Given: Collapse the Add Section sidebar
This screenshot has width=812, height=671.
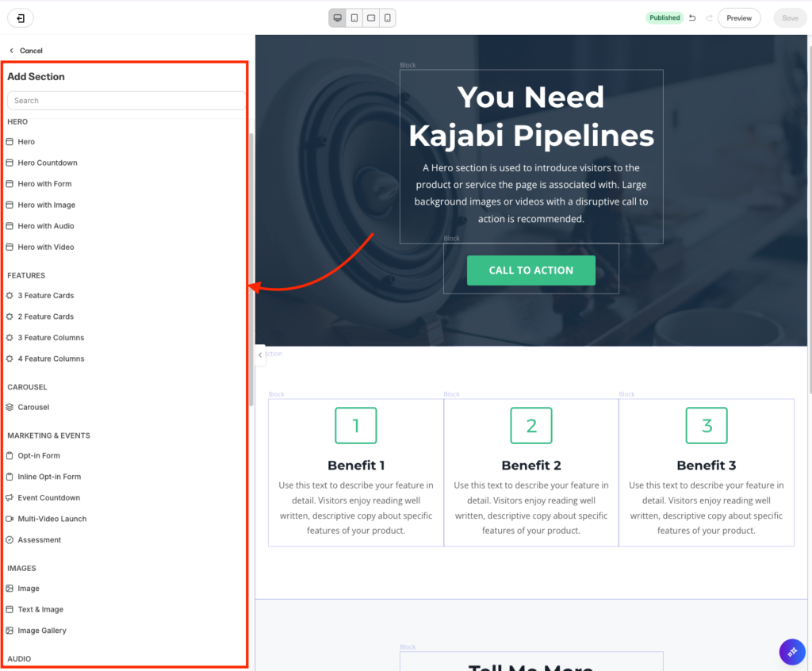Looking at the screenshot, I should point(259,355).
